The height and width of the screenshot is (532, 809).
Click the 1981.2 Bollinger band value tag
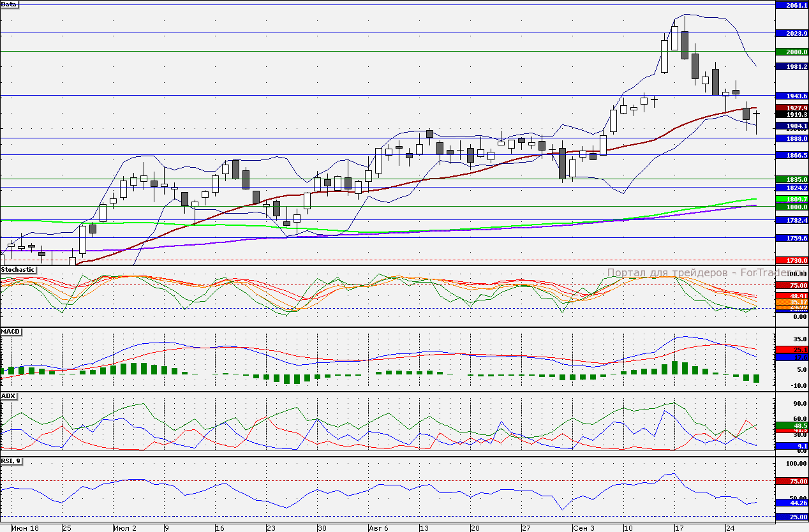click(792, 66)
